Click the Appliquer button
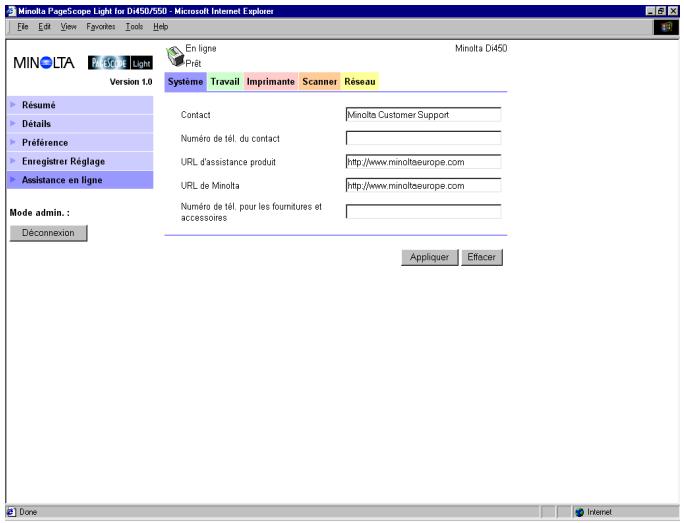This screenshot has width=684, height=523. 430,257
